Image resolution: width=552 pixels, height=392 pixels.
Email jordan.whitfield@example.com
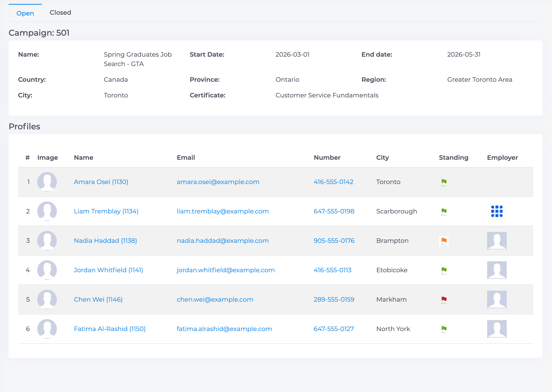(226, 270)
